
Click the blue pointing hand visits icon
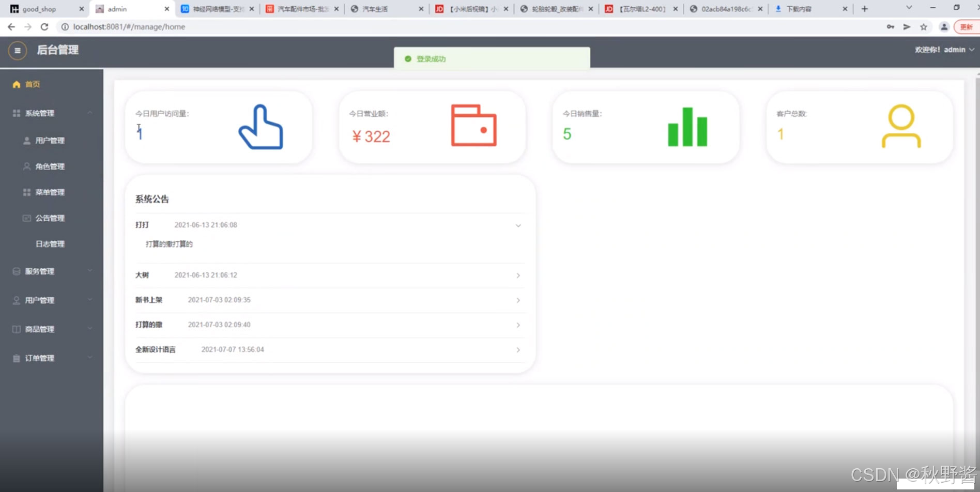point(261,127)
